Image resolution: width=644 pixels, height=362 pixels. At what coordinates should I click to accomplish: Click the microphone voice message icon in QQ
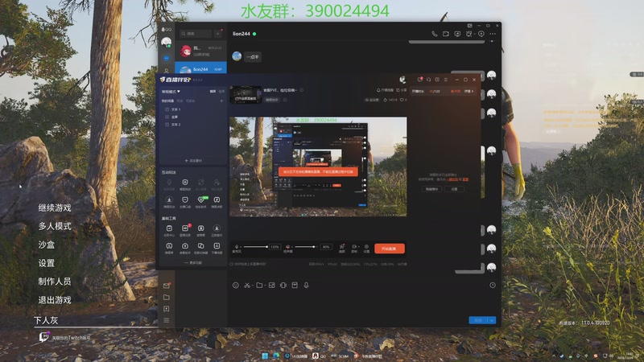(306, 286)
